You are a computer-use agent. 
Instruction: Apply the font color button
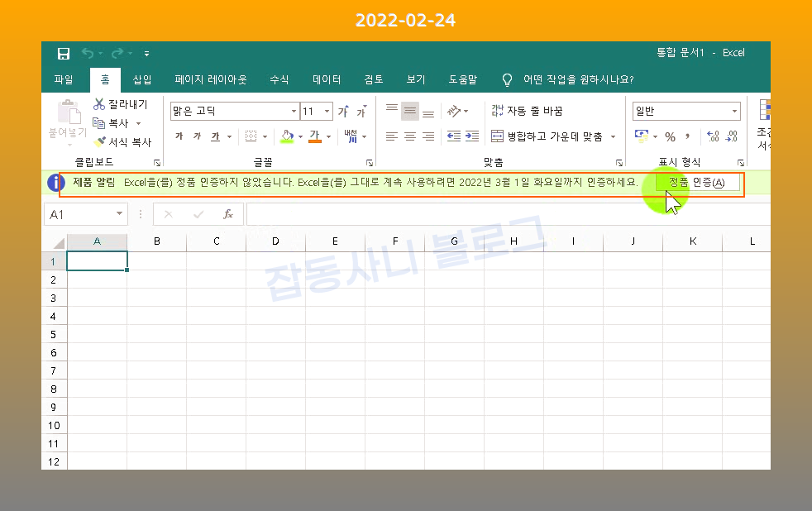tap(315, 136)
